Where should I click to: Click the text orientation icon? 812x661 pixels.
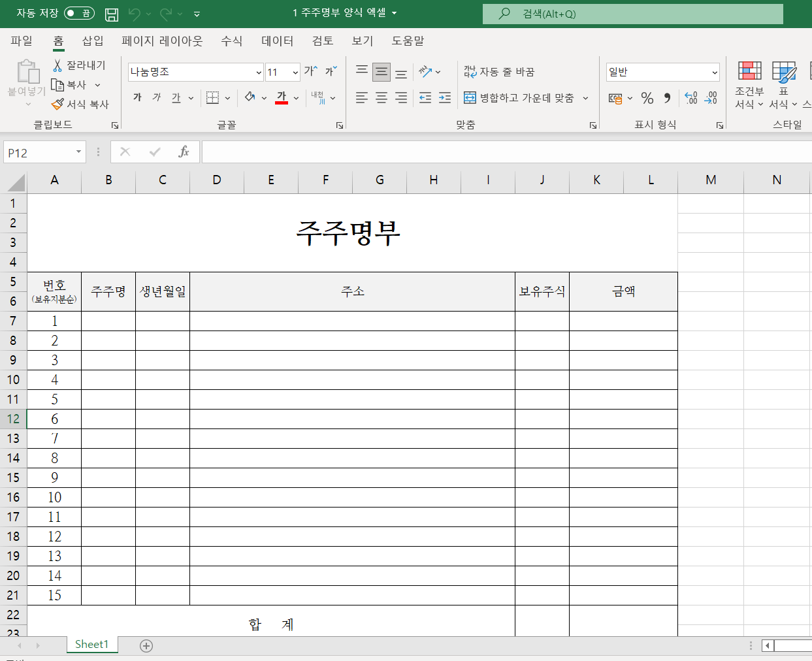point(426,71)
